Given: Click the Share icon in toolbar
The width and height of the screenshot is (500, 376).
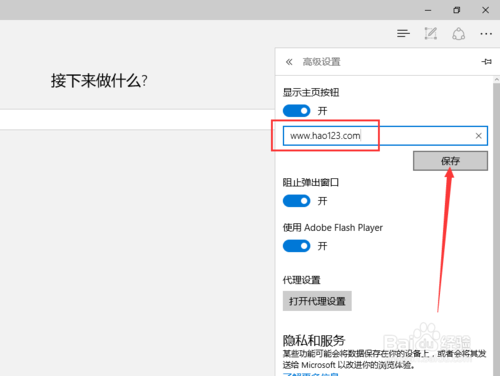Looking at the screenshot, I should pyautogui.click(x=458, y=34).
